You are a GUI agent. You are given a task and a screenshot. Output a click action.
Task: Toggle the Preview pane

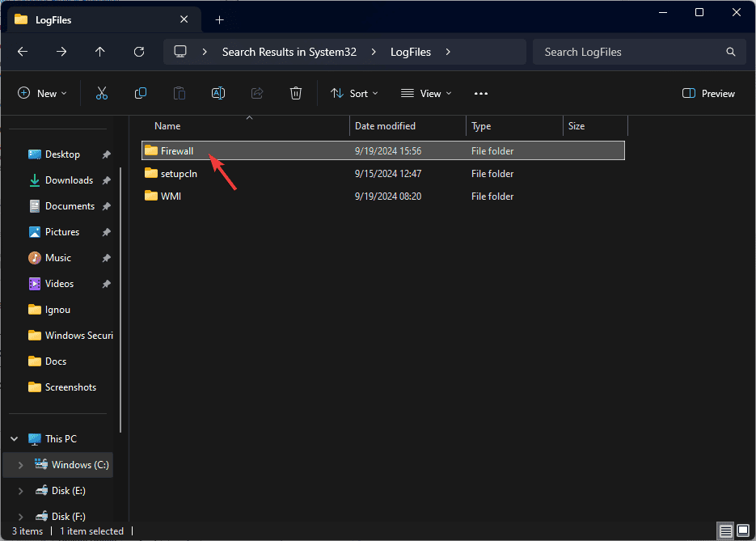coord(709,94)
